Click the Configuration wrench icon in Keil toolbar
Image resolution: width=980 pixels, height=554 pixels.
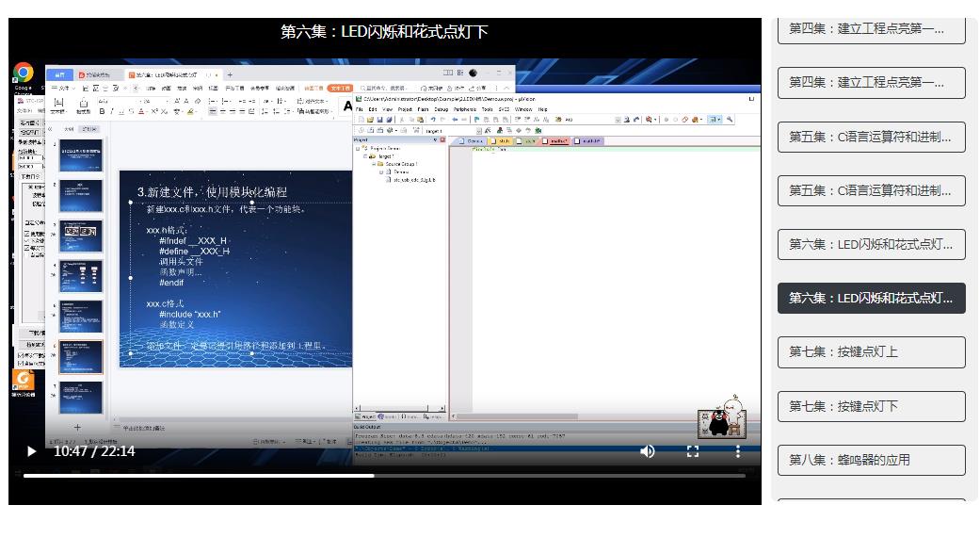coord(730,120)
